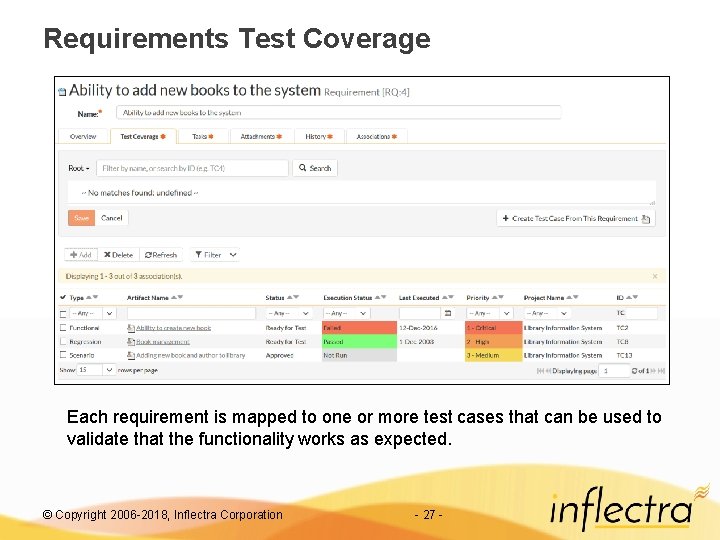720x540 pixels.
Task: Check the Regression row checkbox
Action: click(63, 342)
